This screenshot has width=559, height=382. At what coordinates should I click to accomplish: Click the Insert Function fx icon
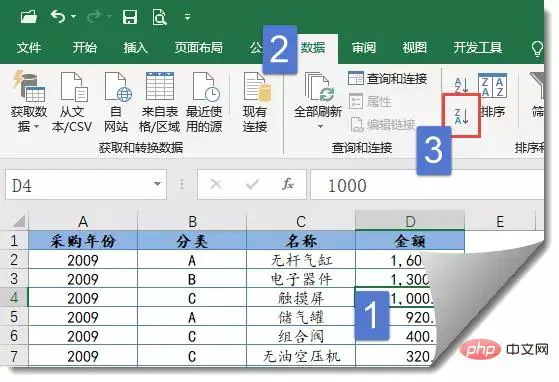click(288, 184)
